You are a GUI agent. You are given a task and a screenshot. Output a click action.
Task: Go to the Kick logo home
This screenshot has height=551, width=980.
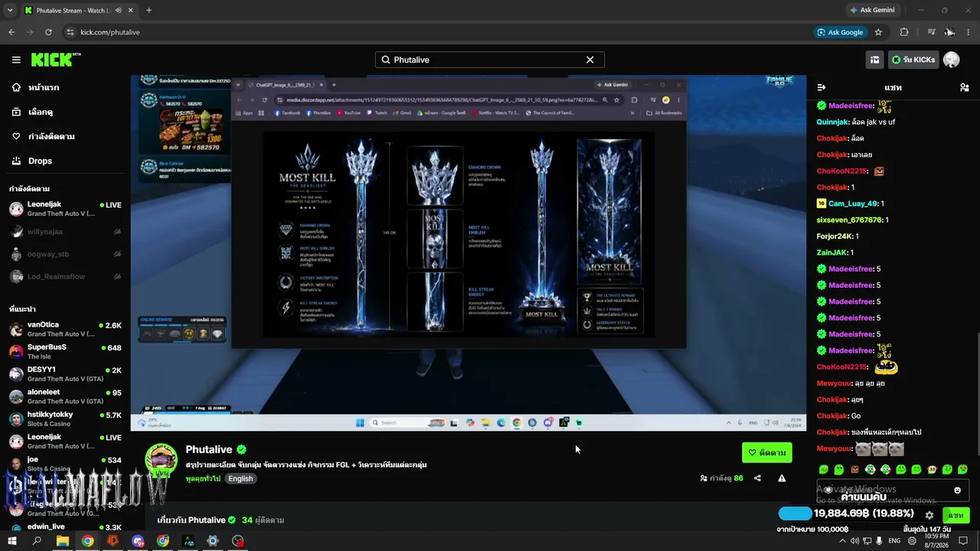tap(56, 60)
